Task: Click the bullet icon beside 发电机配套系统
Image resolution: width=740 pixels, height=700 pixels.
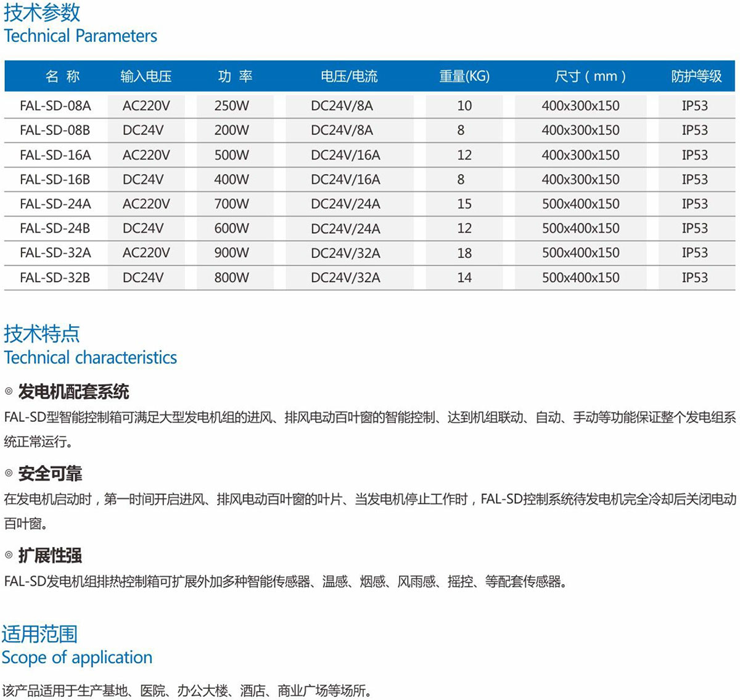Action: (x=9, y=392)
